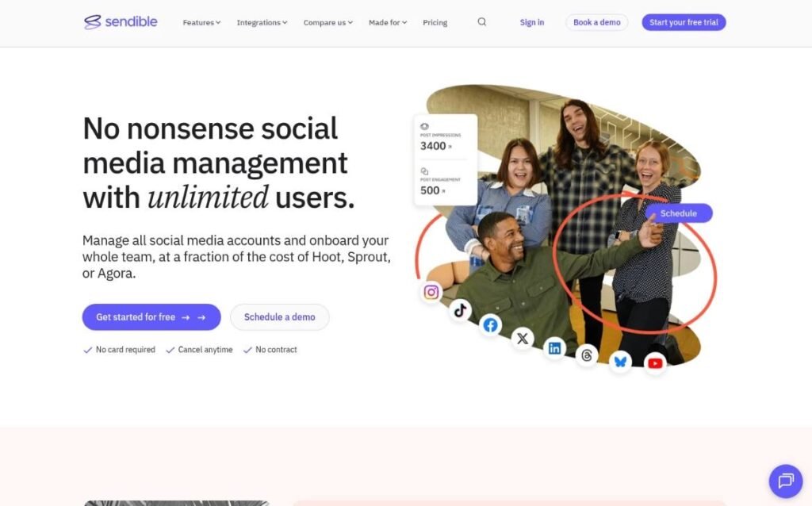Click the LinkedIn icon in hero image

554,348
